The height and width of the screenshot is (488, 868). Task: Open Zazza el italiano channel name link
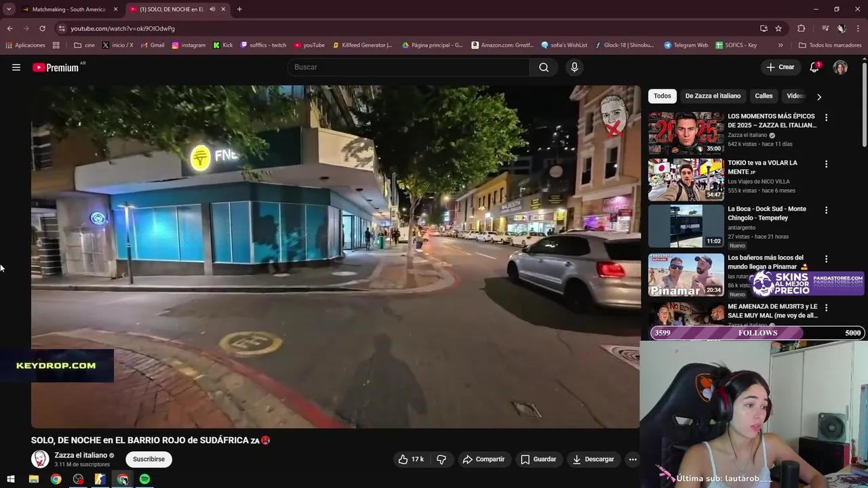click(81, 455)
